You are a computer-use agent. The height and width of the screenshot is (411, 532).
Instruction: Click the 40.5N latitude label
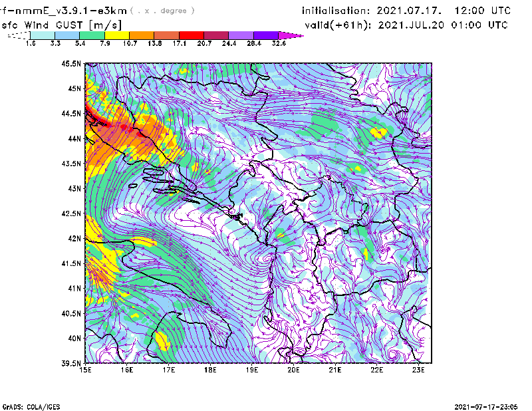point(71,314)
